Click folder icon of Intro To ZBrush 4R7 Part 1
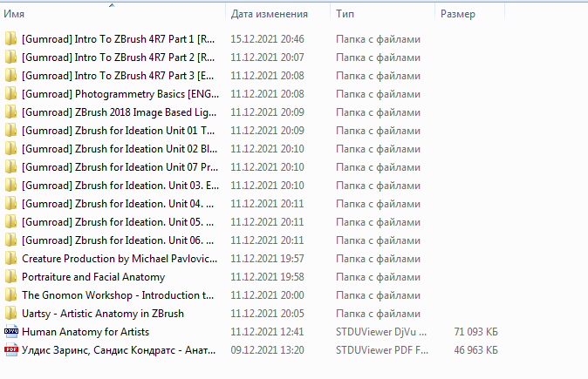Viewport: 588px width, 379px height. (10, 38)
